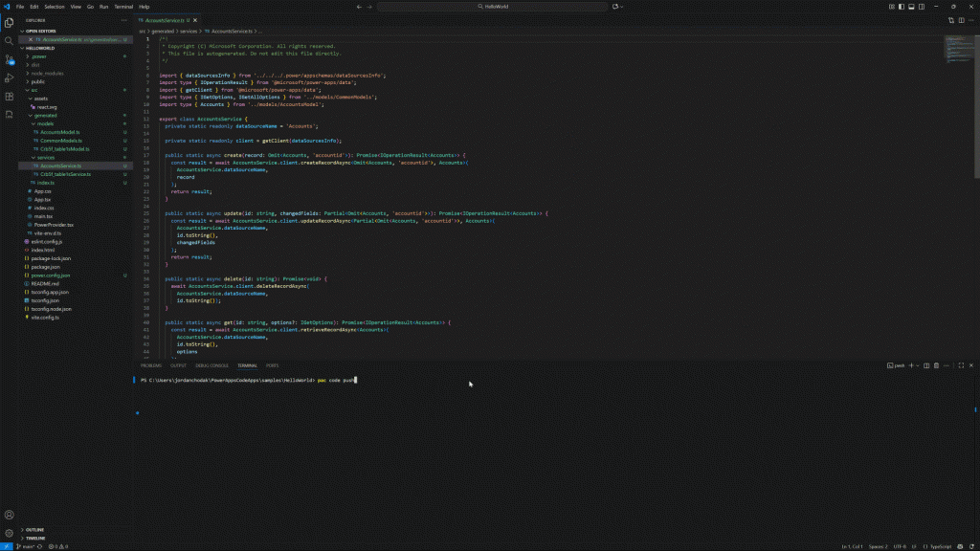Open the Terminal menu
980x551 pixels.
coord(123,6)
